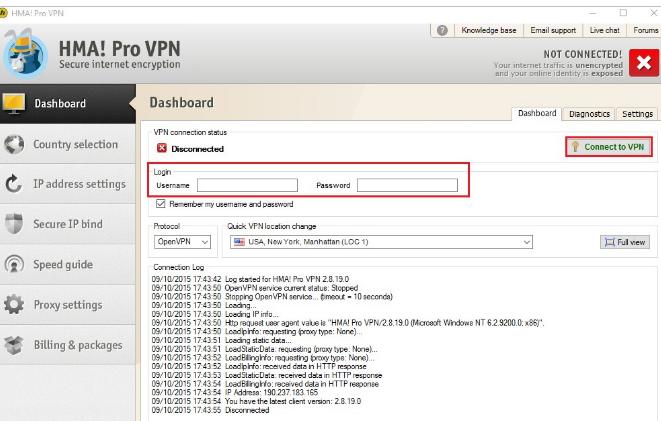Screen dimensions: 661x421
Task: Expand the Quick VPN location change dropdown
Action: (x=382, y=242)
